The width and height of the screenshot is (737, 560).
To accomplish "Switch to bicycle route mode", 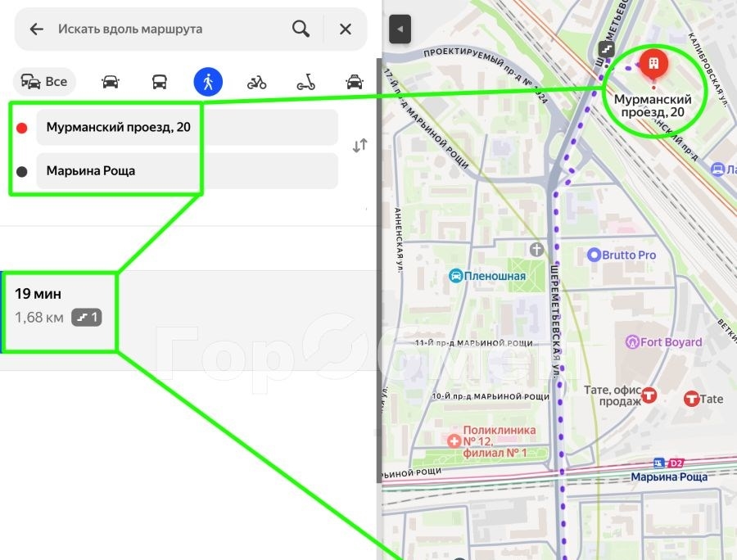I will [x=257, y=82].
